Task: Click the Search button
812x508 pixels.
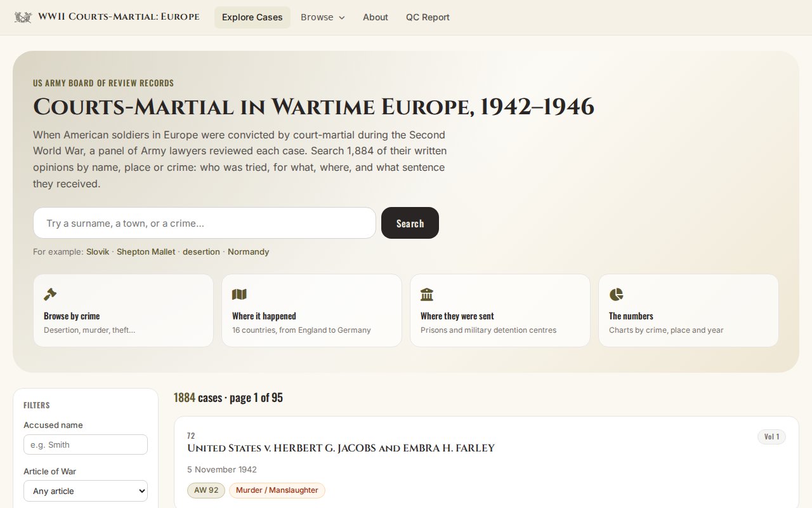Action: click(410, 223)
